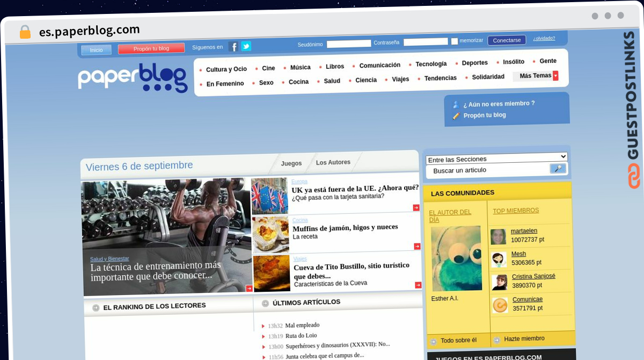Open the Gente category
644x360 pixels.
(x=548, y=61)
